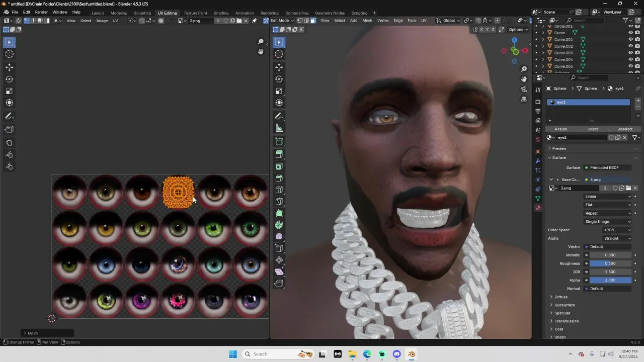
Task: Open the Material properties tab
Action: point(538,208)
